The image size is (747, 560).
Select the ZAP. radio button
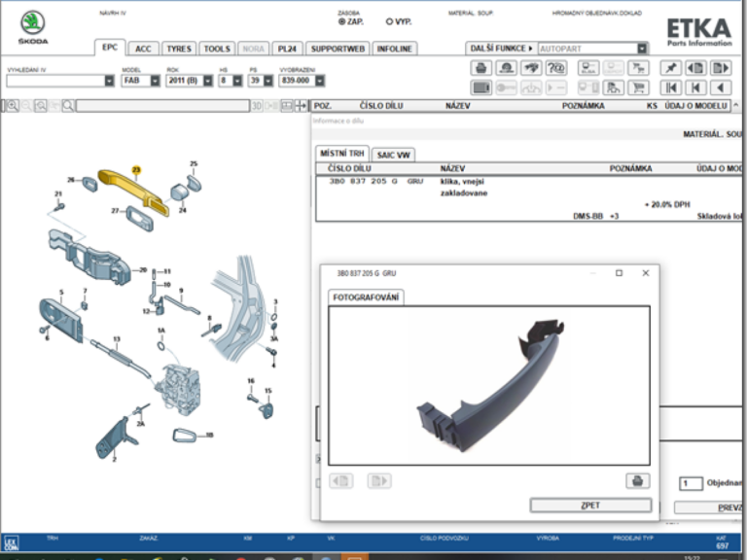341,20
